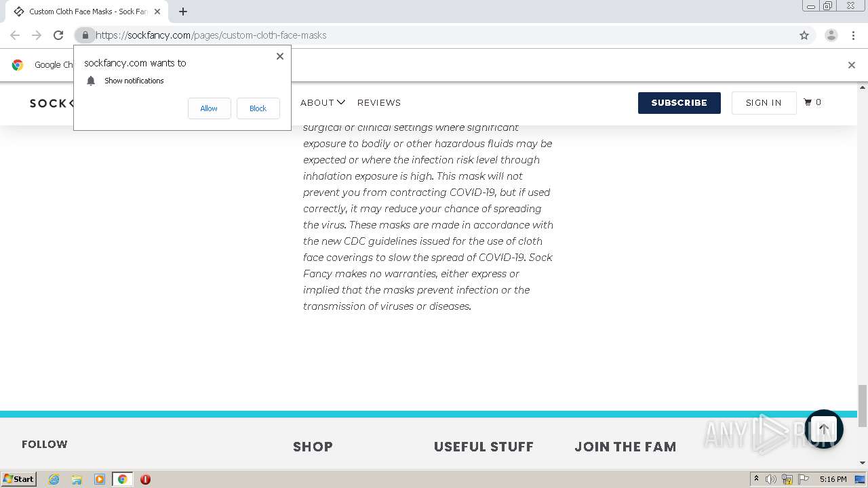This screenshot has width=868, height=488.
Task: Click the Chrome taskbar icon
Action: coord(122,479)
